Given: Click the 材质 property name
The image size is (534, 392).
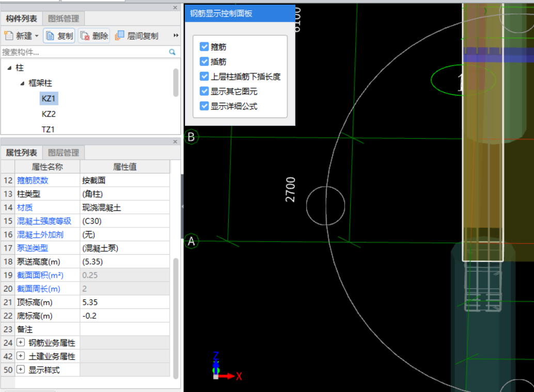Looking at the screenshot, I should 25,207.
